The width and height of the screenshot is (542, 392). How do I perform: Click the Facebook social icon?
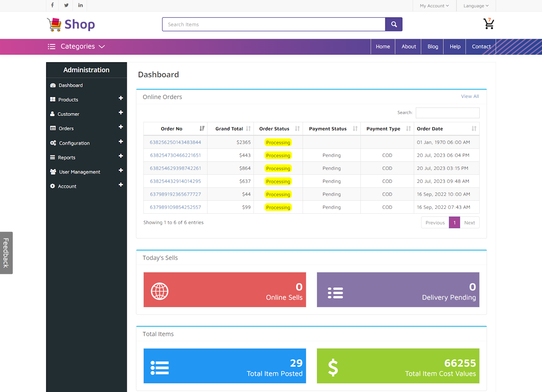tap(52, 6)
